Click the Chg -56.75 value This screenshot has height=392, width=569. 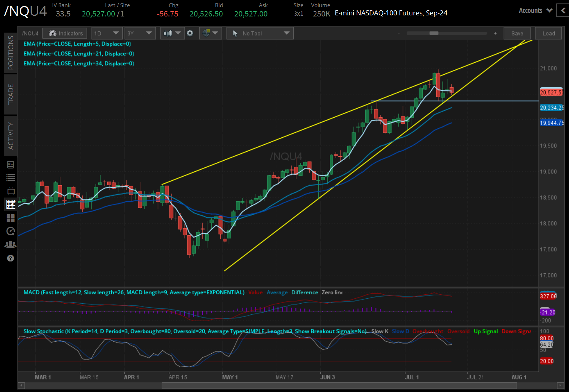[x=168, y=14]
